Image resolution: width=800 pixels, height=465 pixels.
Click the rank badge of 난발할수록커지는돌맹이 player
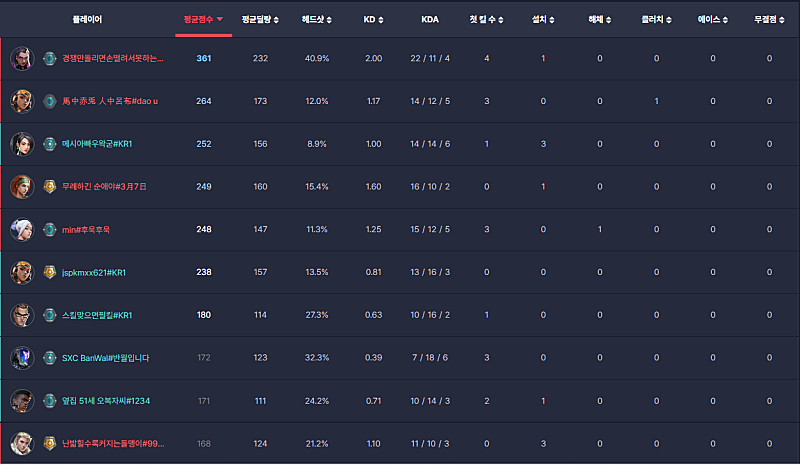(50, 442)
